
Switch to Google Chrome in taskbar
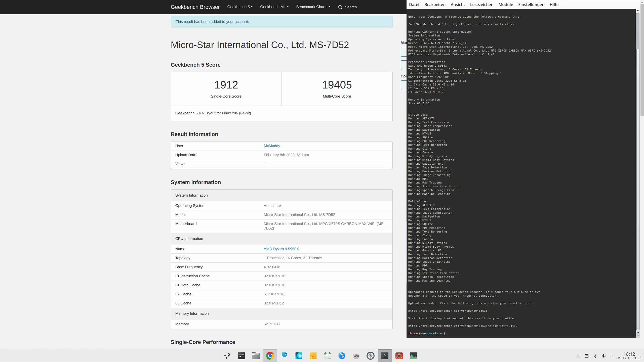(270, 356)
